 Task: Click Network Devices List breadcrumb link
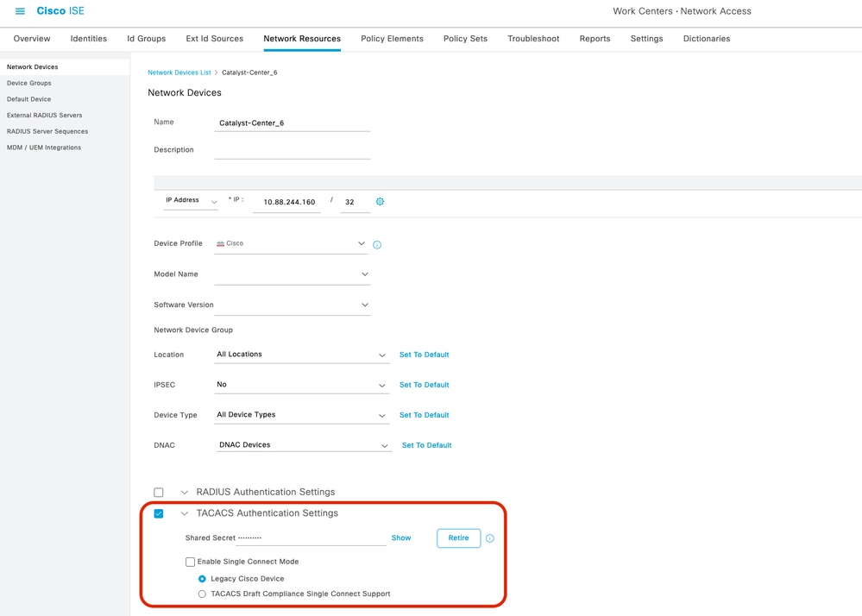point(179,72)
